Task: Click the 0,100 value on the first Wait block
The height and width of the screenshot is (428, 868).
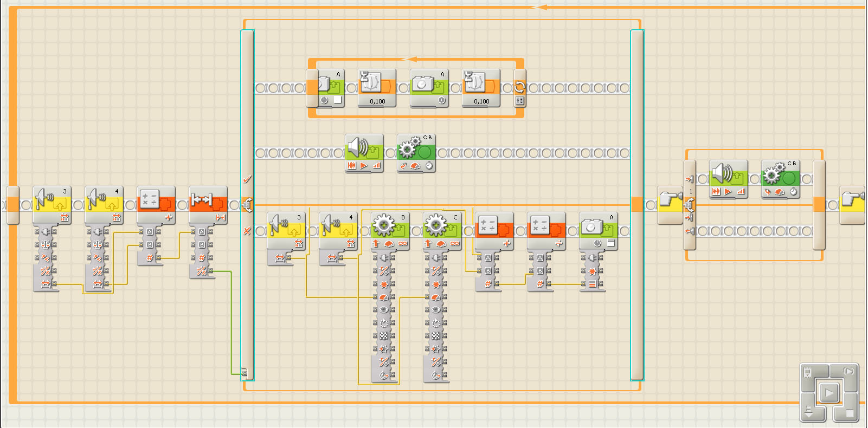Action: (x=377, y=101)
